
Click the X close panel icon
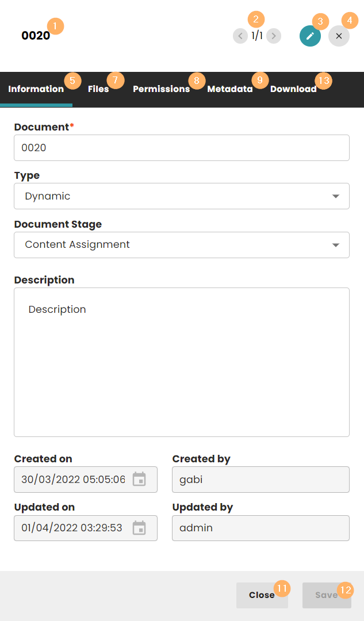339,36
